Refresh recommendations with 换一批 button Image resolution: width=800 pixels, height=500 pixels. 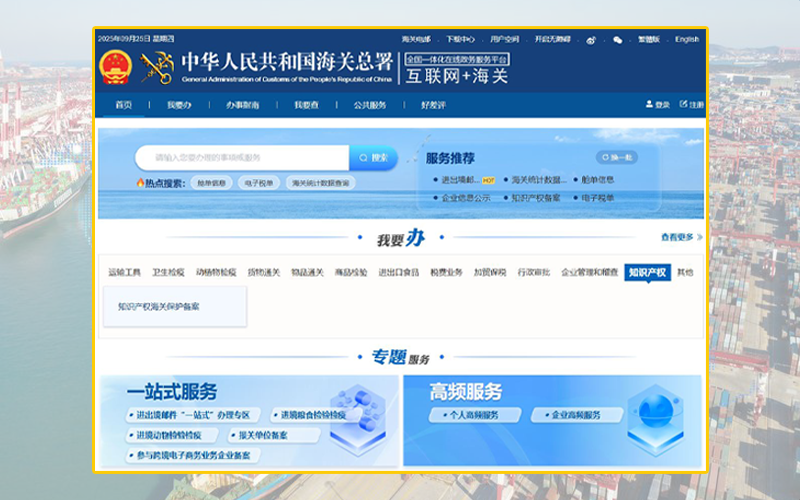[617, 157]
